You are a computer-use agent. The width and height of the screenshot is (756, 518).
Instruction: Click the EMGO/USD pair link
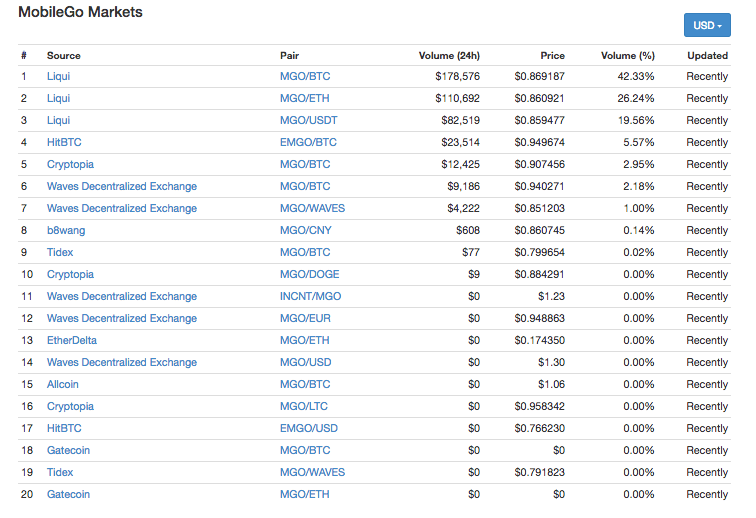coord(308,428)
